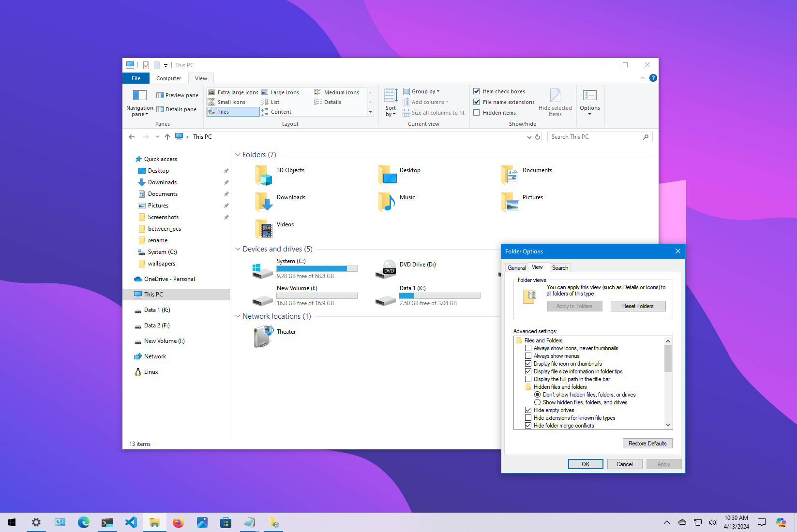Switch to General tab in Folder Options
The height and width of the screenshot is (532, 797).
pos(516,268)
